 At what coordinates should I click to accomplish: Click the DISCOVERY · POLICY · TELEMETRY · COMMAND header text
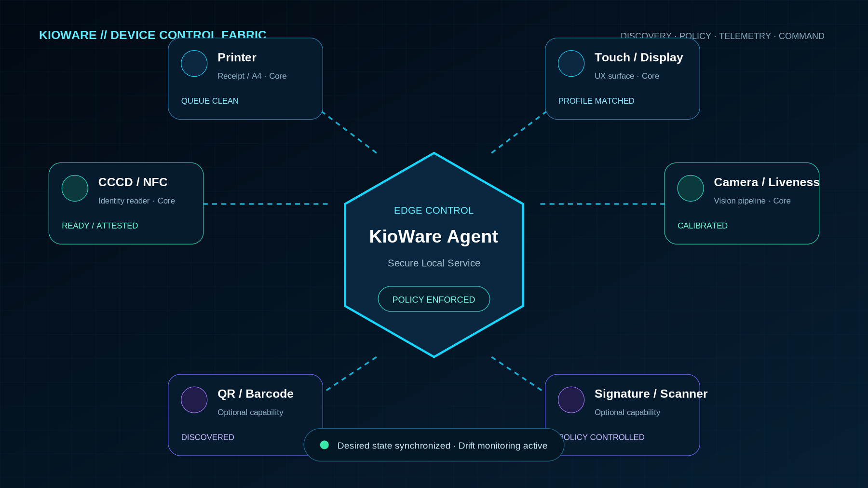click(722, 36)
